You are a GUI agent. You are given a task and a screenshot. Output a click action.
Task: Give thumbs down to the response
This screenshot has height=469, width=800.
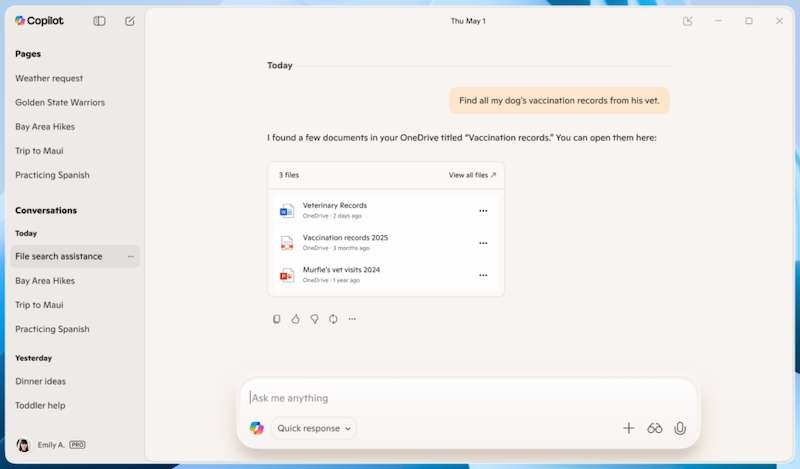[314, 319]
